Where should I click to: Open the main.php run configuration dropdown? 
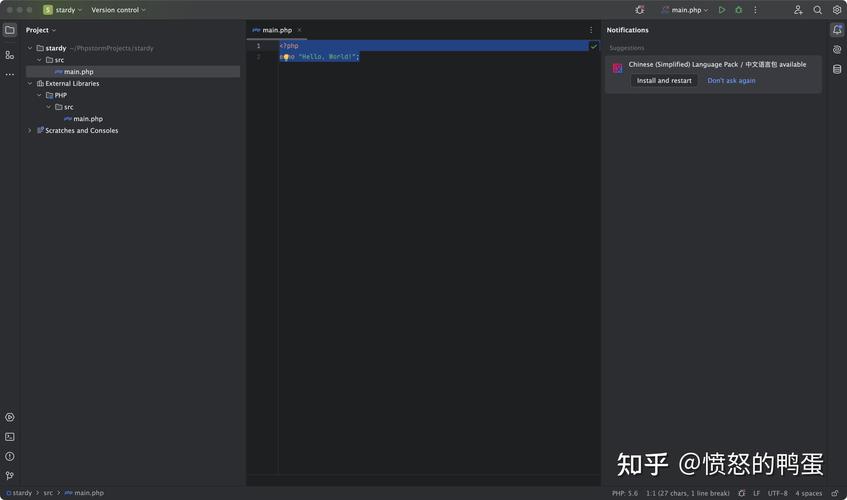(x=684, y=10)
